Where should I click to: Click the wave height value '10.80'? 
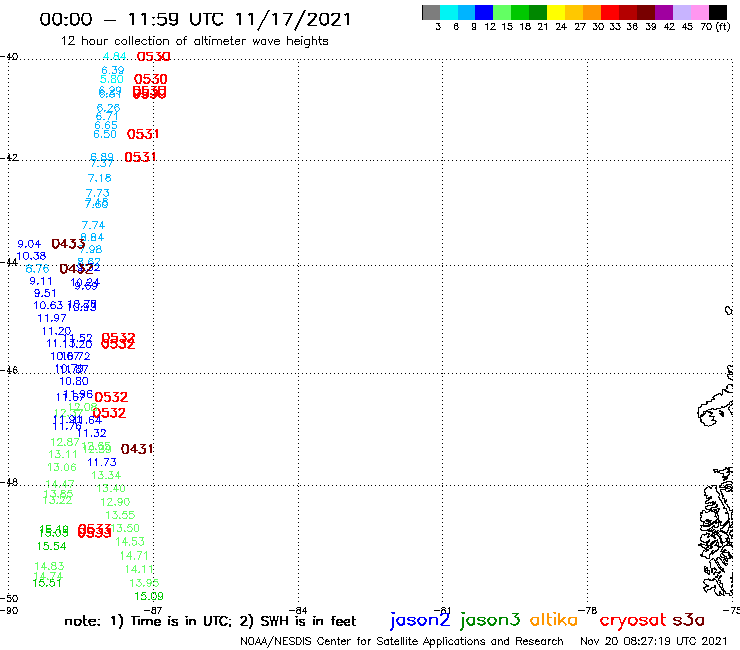[x=74, y=381]
